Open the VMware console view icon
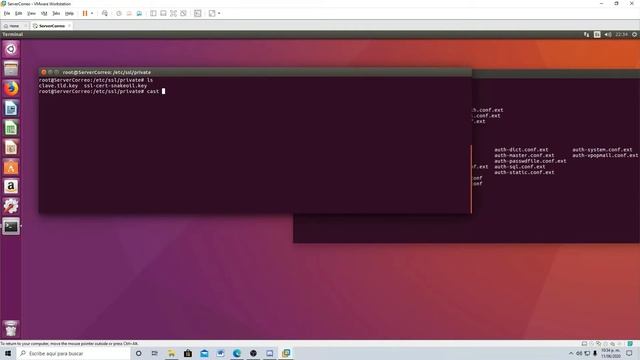The height and width of the screenshot is (360, 640). (x=198, y=13)
